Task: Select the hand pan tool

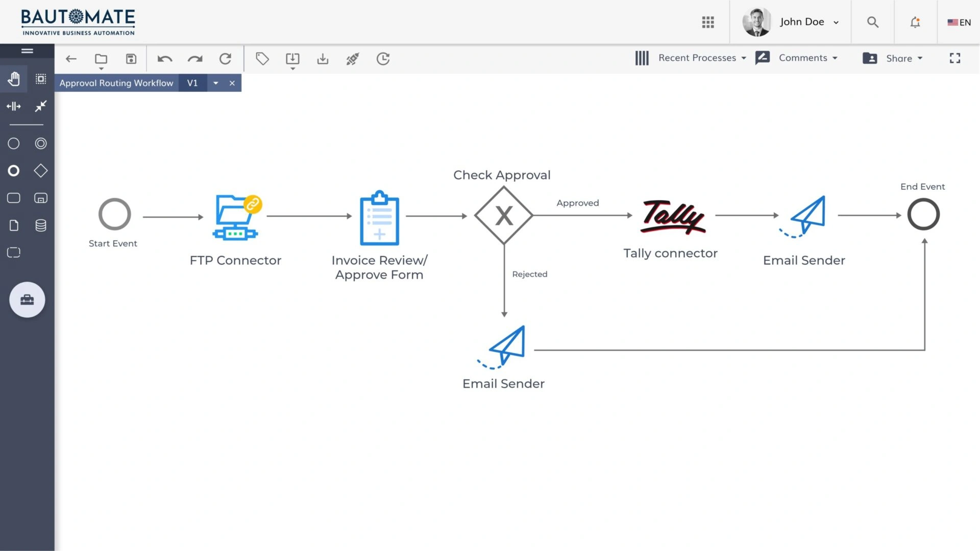Action: 14,79
